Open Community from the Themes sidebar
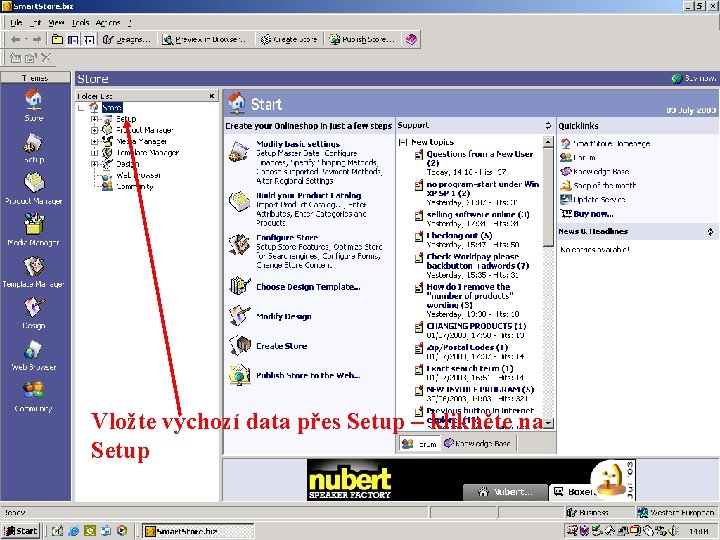This screenshot has height=540, width=720. click(34, 397)
